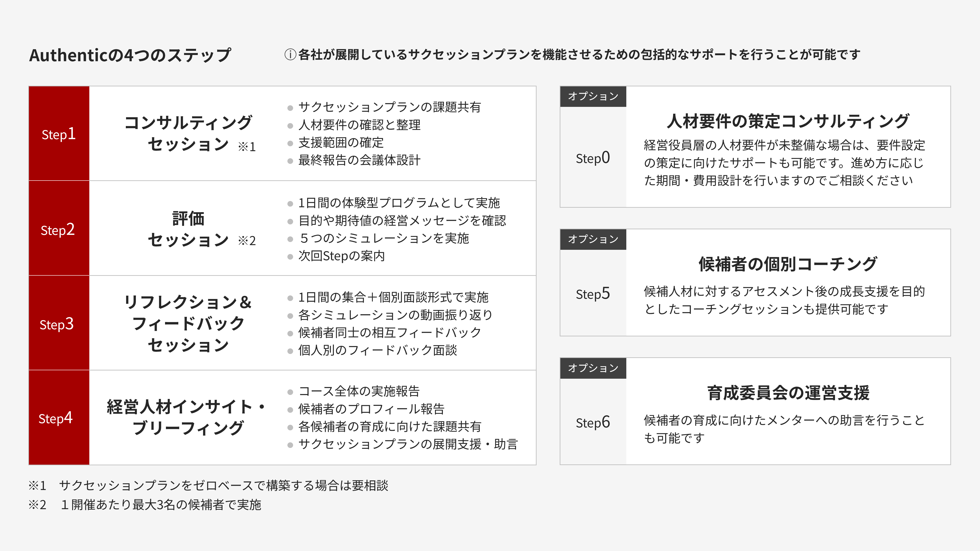
Task: Click the info icon beside the header description
Action: coord(290,55)
